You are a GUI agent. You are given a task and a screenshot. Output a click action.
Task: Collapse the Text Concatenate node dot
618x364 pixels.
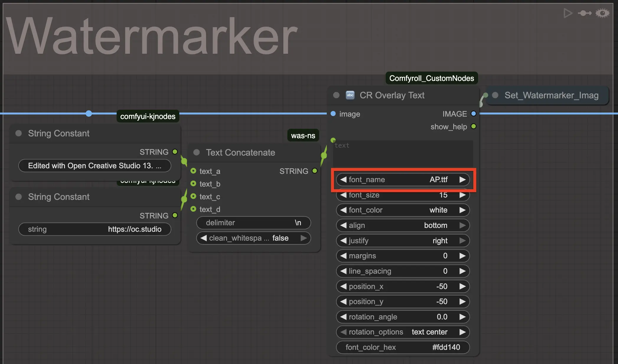point(196,152)
